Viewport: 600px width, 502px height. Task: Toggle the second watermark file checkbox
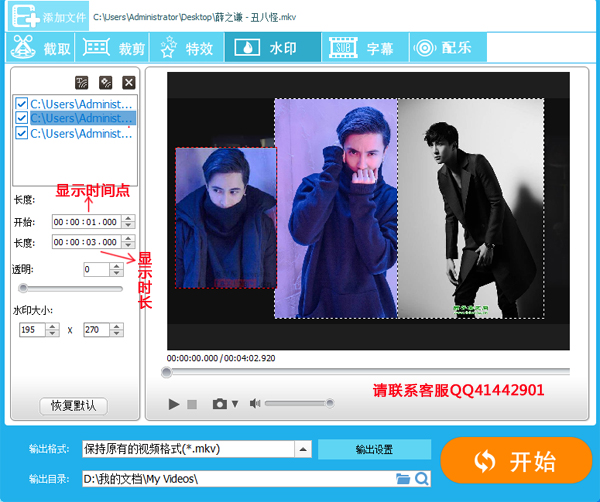point(22,118)
